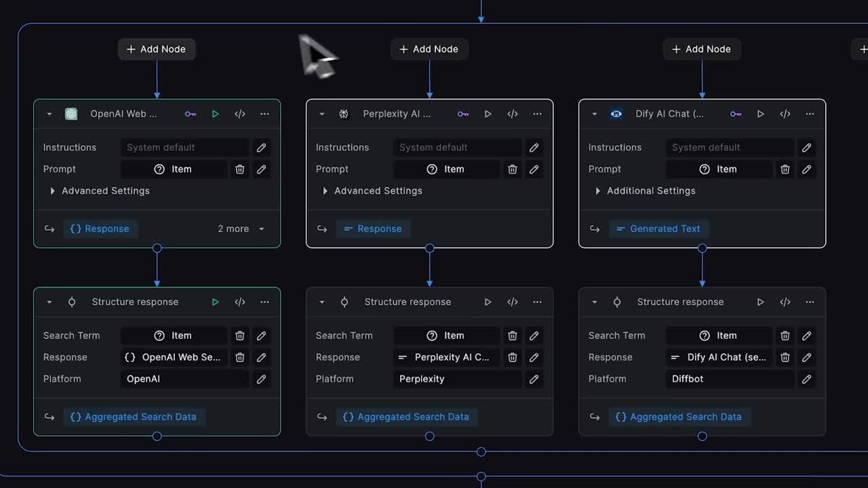Click Add Node above the OpenAI Web node

coord(157,49)
